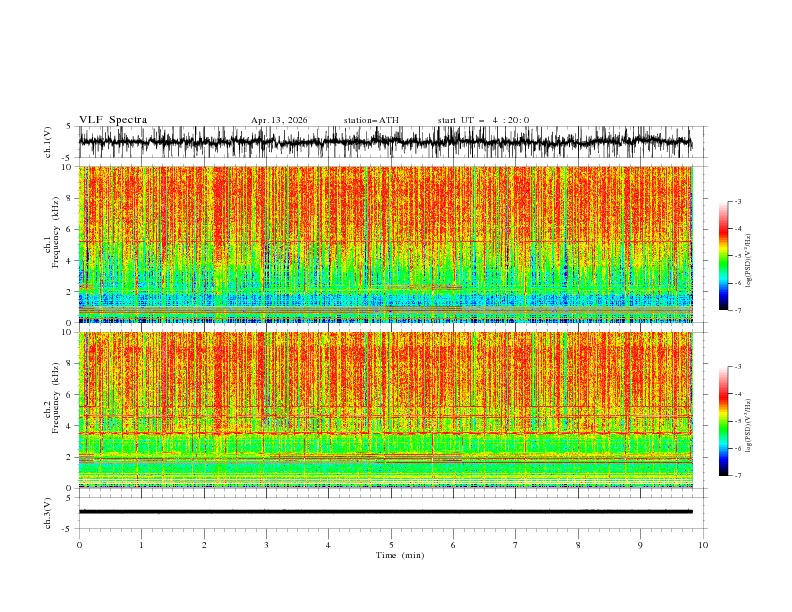792x612 pixels.
Task: Click time axis tick label "9"
Action: pos(641,545)
